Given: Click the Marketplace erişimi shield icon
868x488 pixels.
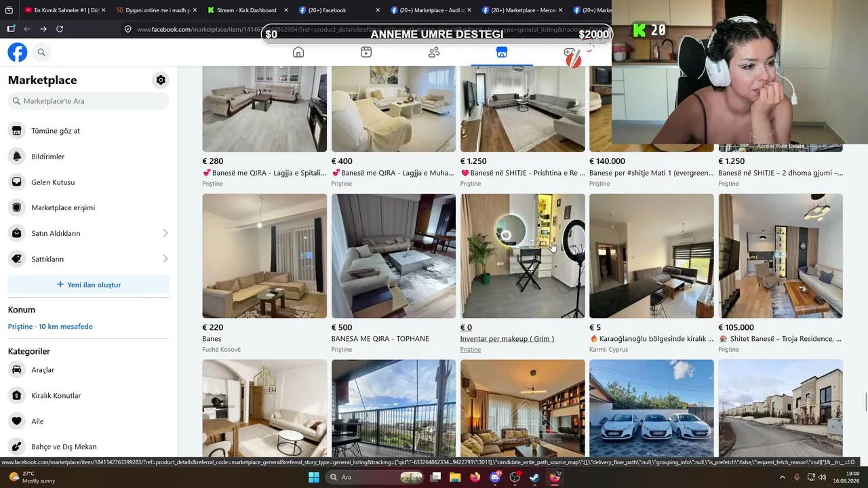Looking at the screenshot, I should point(17,207).
